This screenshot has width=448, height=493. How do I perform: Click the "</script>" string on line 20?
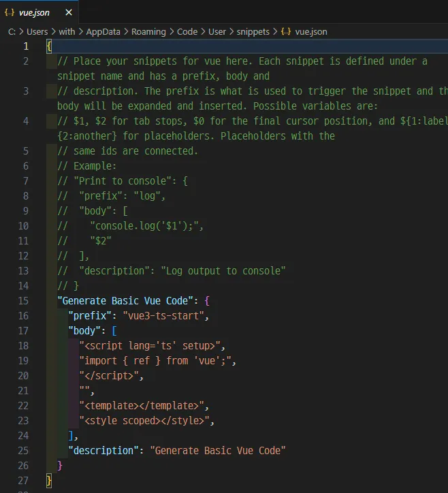click(109, 376)
